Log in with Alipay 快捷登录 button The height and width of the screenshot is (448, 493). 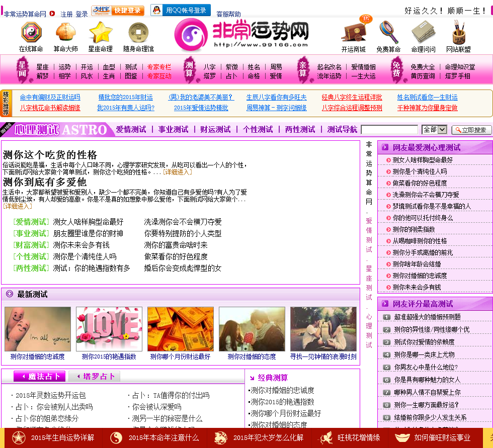pos(118,11)
